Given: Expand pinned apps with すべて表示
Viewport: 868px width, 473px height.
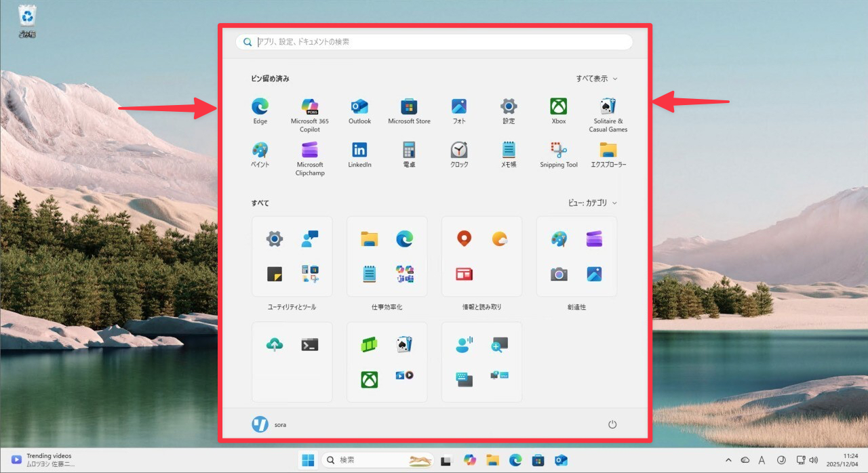Looking at the screenshot, I should click(596, 79).
